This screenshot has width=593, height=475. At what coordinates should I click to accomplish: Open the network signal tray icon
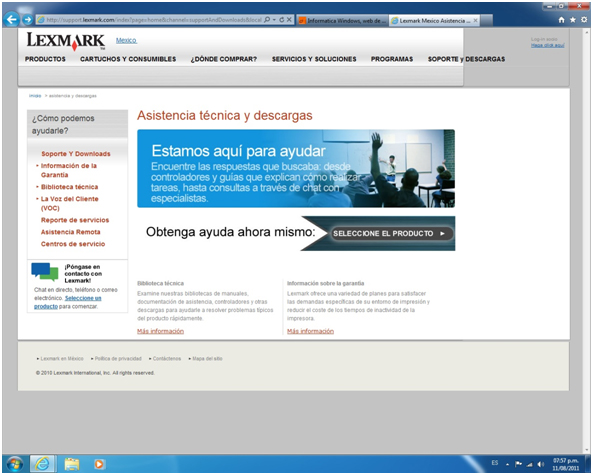530,464
